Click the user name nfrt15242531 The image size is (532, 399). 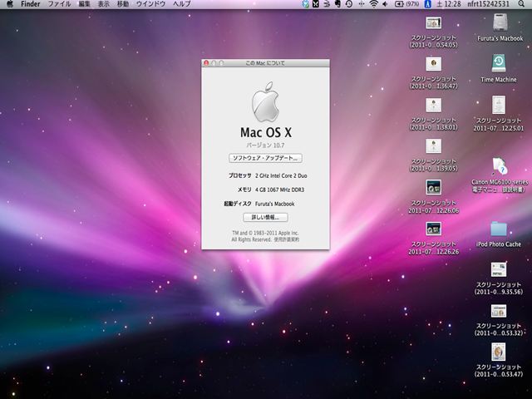click(x=488, y=4)
